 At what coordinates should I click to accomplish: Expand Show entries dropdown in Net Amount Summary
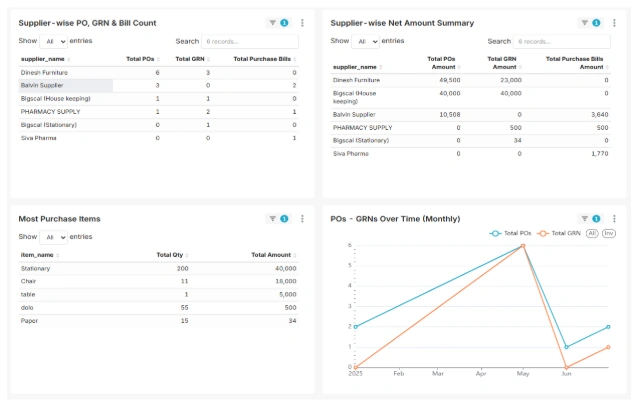[365, 42]
